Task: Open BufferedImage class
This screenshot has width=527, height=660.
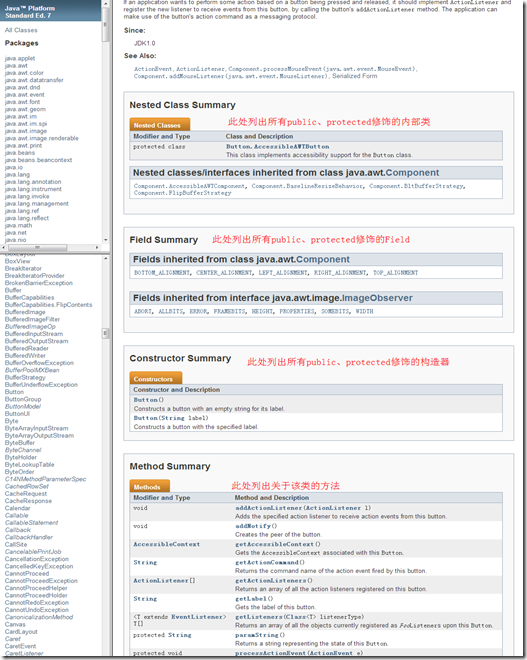Action: tap(25, 312)
